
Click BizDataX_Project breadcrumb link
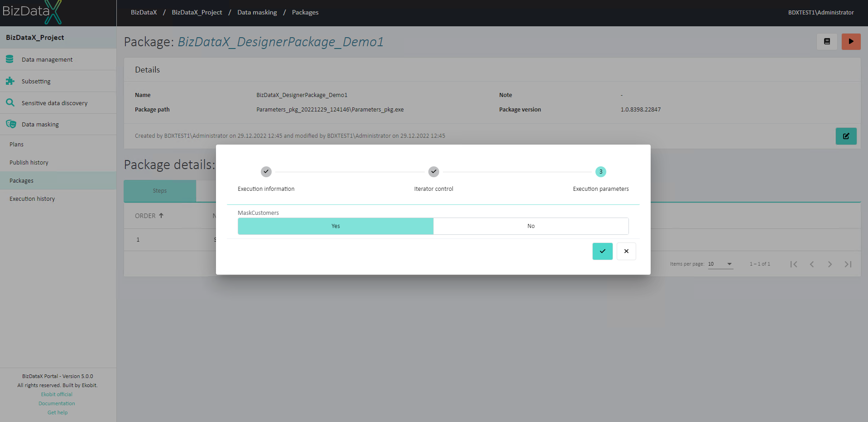tap(197, 12)
